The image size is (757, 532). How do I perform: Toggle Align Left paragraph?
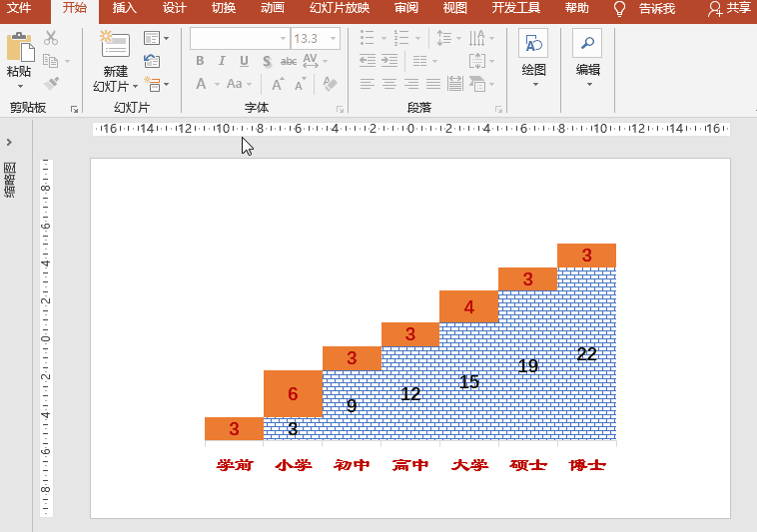(367, 84)
